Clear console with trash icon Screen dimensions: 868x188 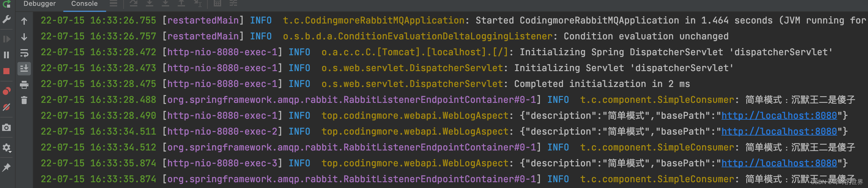pyautogui.click(x=24, y=100)
